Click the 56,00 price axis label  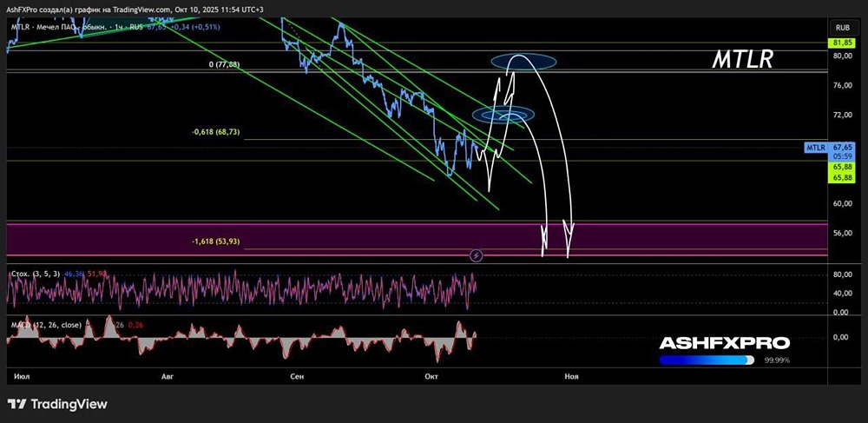842,233
